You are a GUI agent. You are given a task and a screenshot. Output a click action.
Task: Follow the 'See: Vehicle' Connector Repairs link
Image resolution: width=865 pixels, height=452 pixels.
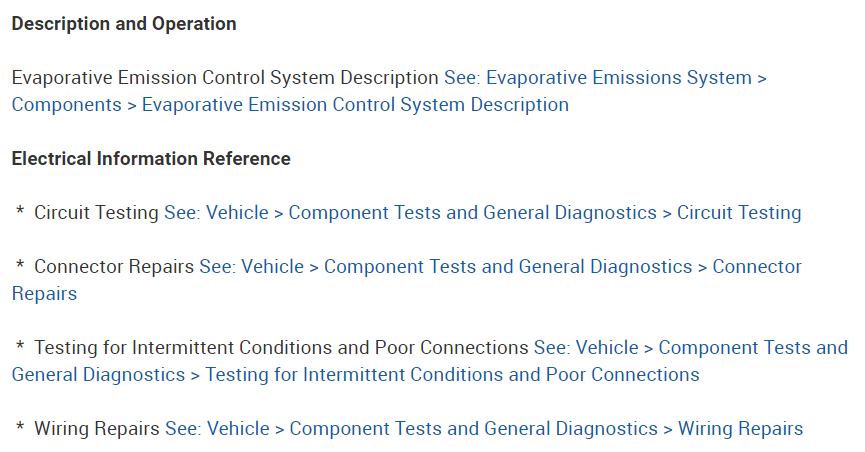pyautogui.click(x=251, y=267)
